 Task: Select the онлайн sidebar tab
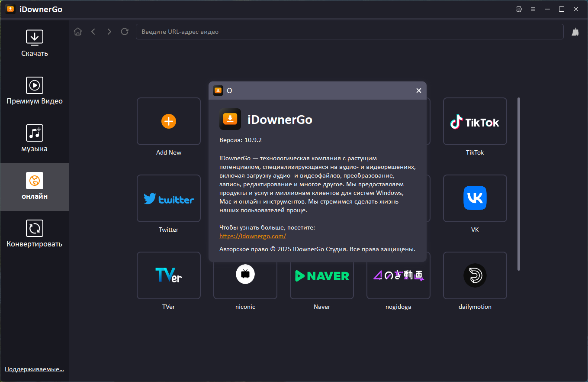[35, 187]
